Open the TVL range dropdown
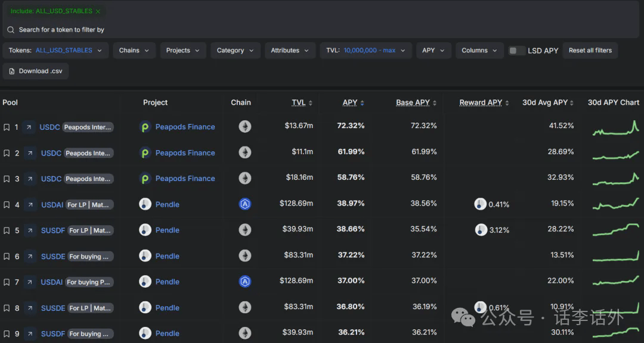 (x=366, y=51)
